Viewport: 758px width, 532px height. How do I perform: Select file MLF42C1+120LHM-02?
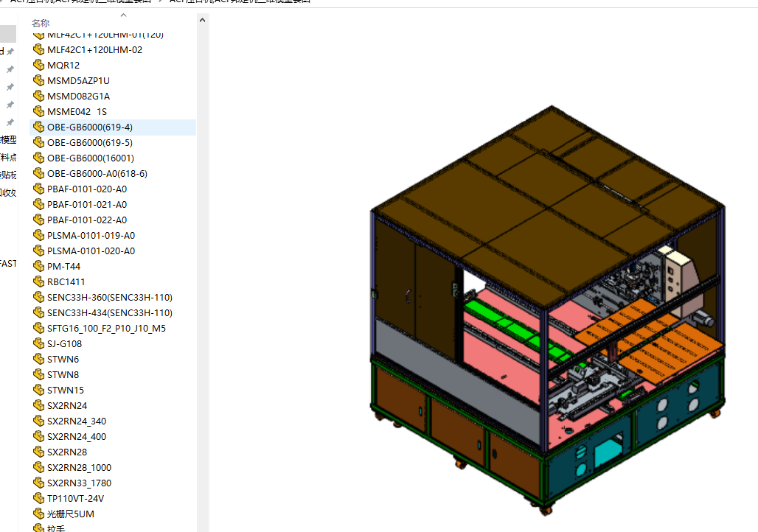(94, 50)
